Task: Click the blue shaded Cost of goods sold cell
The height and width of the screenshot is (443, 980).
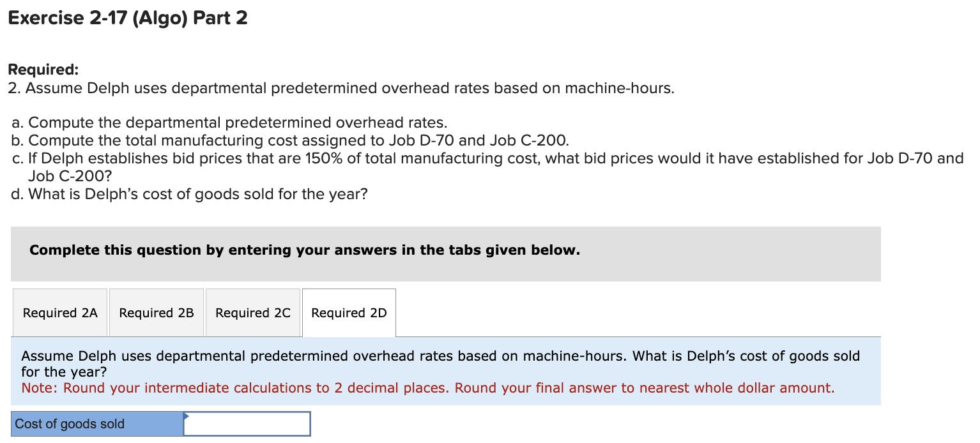Action: click(x=96, y=423)
